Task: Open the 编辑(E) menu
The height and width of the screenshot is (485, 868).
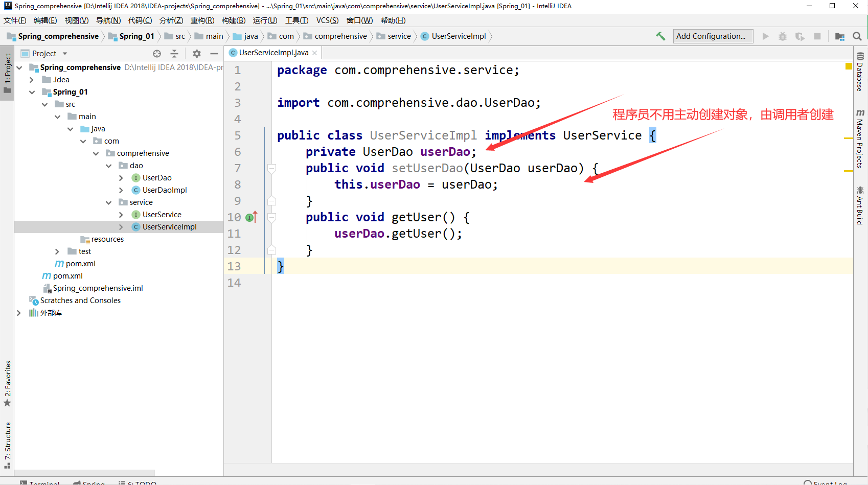Action: pos(45,20)
